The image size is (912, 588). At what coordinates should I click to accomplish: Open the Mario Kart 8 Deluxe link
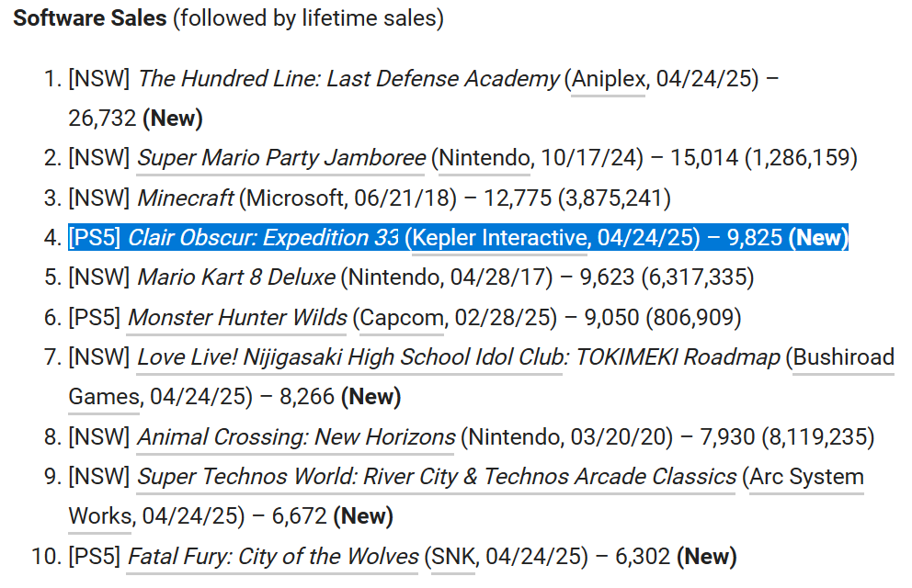tap(236, 277)
